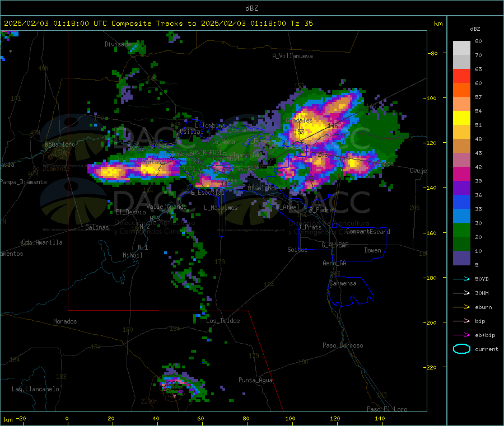The width and height of the screenshot is (504, 426).
Task: Click the Los_Toldos map label
Action: (223, 321)
